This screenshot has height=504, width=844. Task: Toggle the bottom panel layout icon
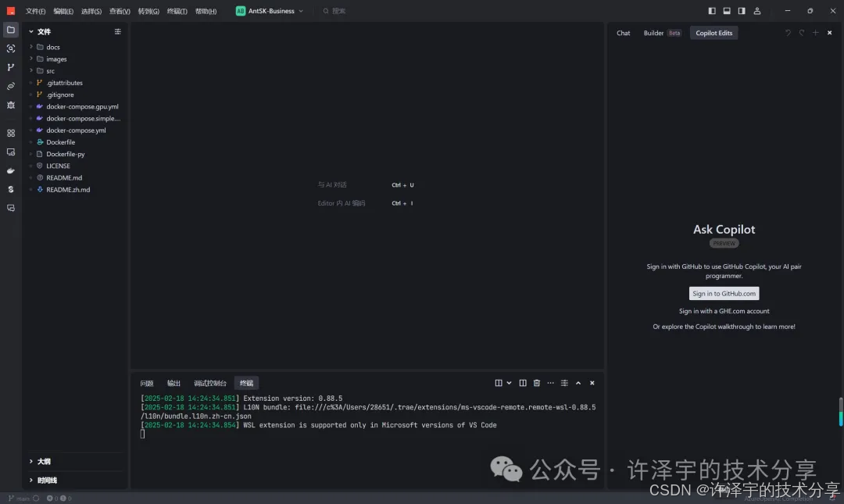point(727,11)
